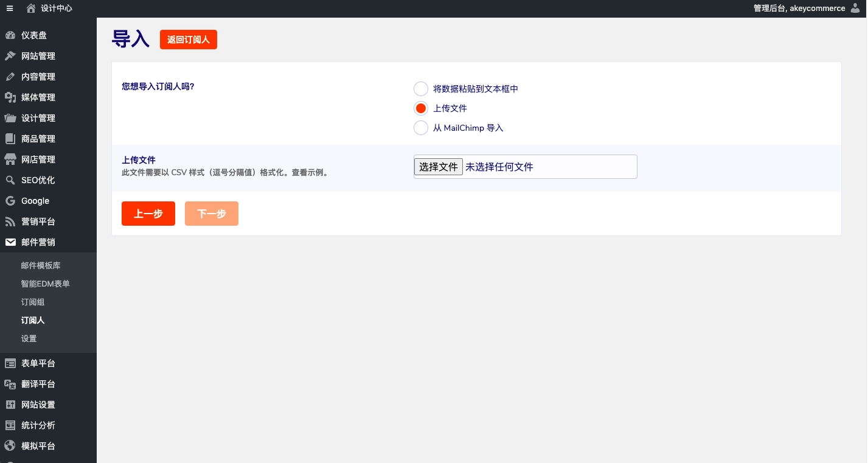Open the 查看示例 link
The image size is (868, 463).
308,173
